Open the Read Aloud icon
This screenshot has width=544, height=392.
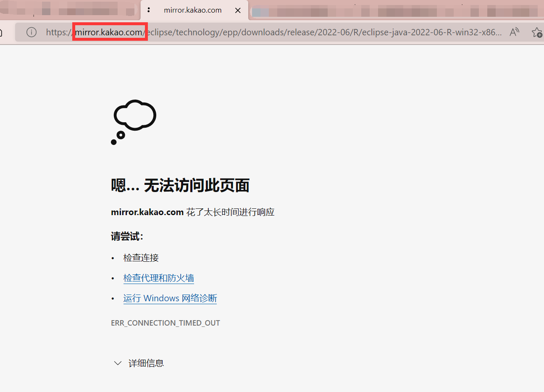click(x=514, y=32)
